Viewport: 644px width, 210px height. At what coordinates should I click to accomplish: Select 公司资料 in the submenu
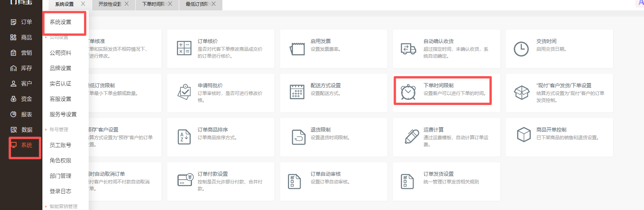pos(61,53)
